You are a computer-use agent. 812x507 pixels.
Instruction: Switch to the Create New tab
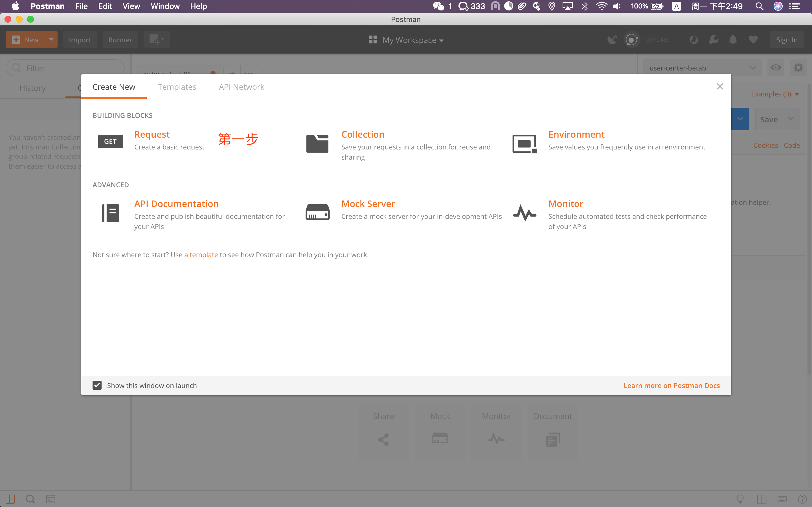click(114, 87)
